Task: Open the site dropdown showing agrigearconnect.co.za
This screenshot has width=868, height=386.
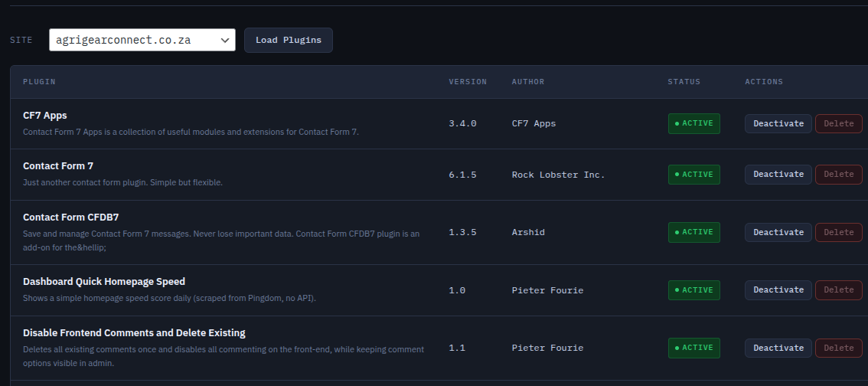Action: click(142, 40)
